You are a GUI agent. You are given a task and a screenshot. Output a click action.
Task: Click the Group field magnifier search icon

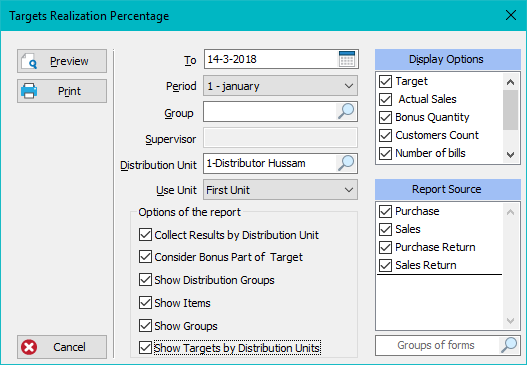[x=346, y=111]
